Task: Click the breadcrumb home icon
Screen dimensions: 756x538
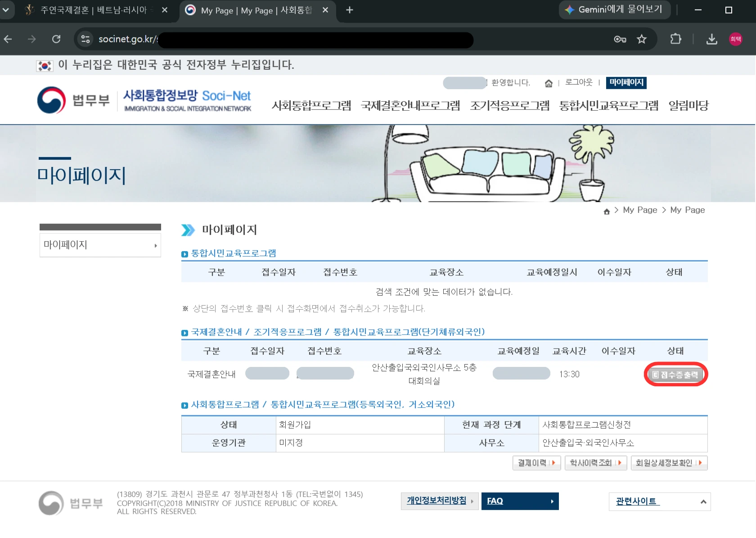Action: coord(607,211)
